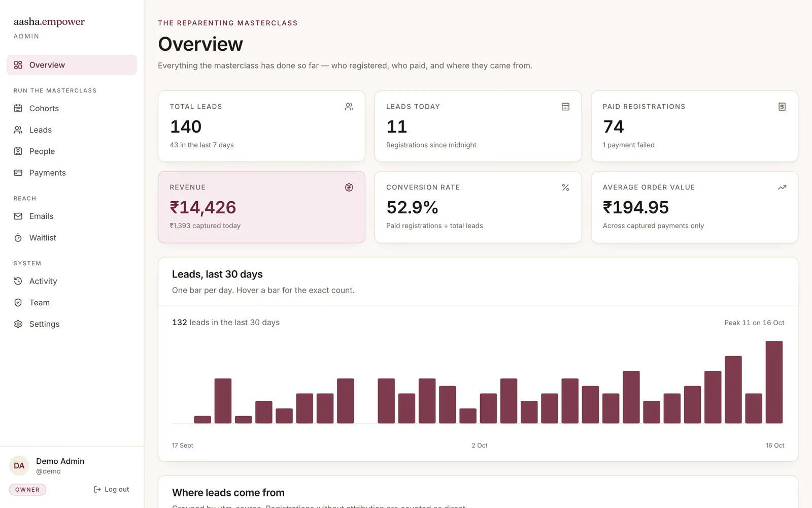Open the Overview page
The image size is (812, 508).
(x=72, y=65)
